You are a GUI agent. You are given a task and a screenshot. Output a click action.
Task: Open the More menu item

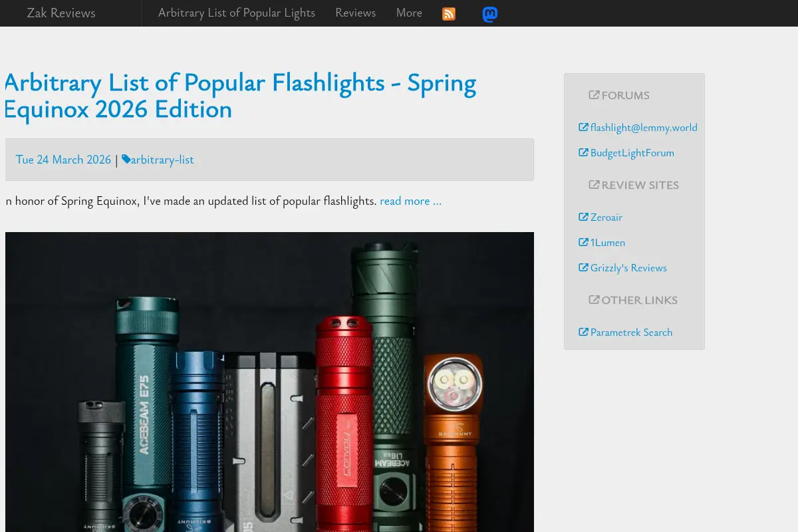409,13
